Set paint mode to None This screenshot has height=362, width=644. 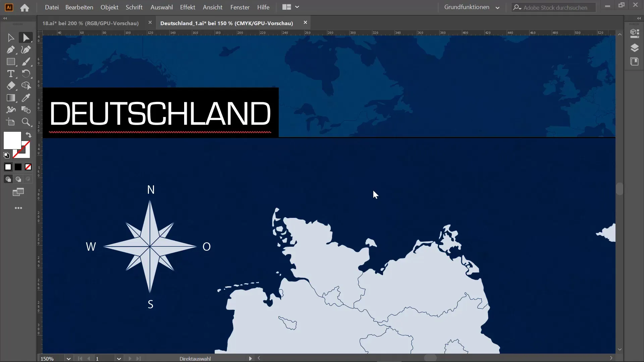click(x=28, y=167)
